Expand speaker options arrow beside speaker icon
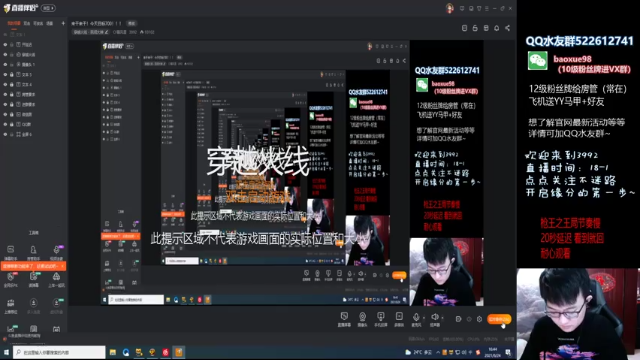The image size is (640, 360). [442, 318]
